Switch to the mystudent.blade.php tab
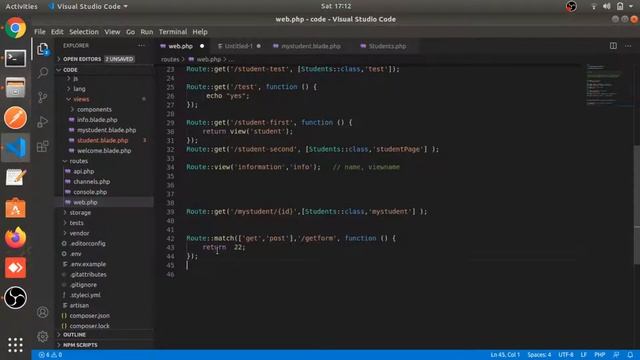The width and height of the screenshot is (640, 360). pos(311,46)
